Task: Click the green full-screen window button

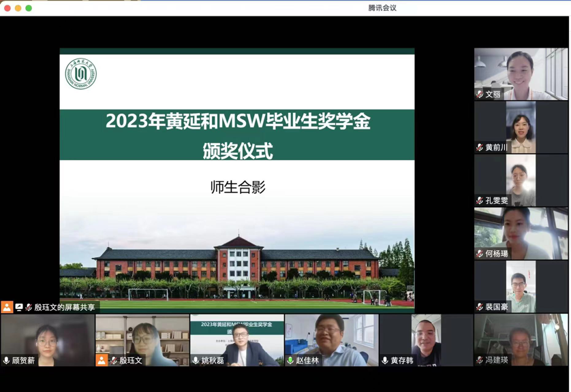Action: click(x=29, y=8)
